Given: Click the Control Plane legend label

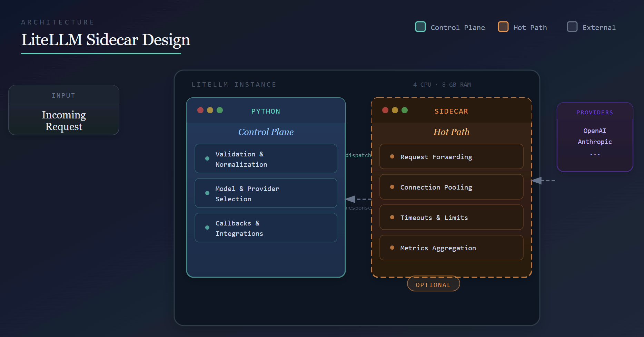Looking at the screenshot, I should click(458, 28).
